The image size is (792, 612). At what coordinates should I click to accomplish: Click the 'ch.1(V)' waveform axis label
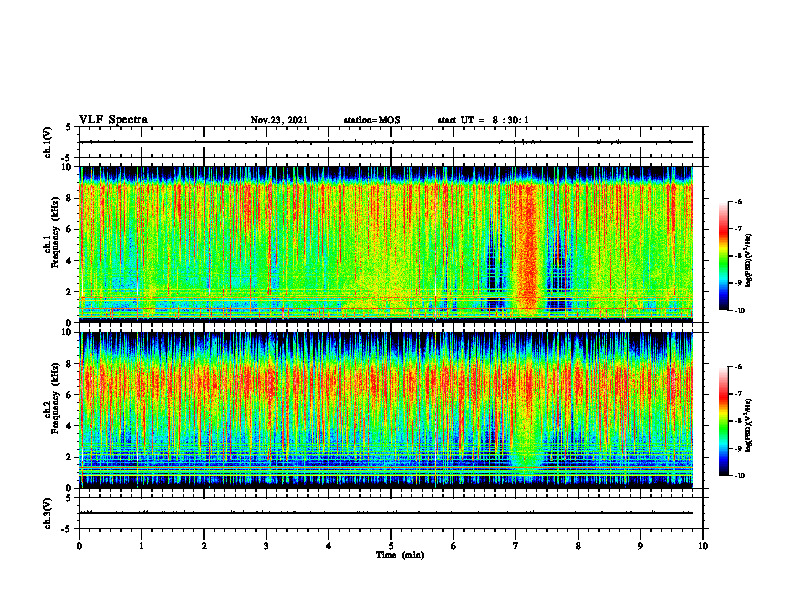click(x=48, y=142)
